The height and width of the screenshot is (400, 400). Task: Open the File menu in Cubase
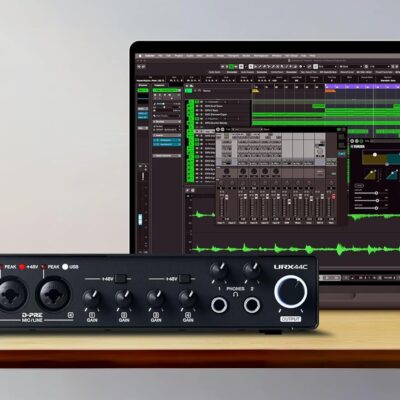pos(160,56)
